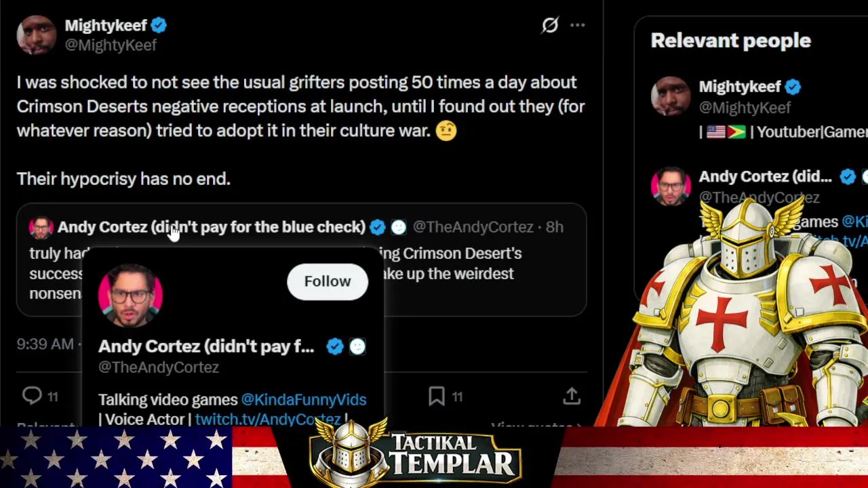
Task: Click the affiliate badge next to quoted author
Action: [x=399, y=227]
